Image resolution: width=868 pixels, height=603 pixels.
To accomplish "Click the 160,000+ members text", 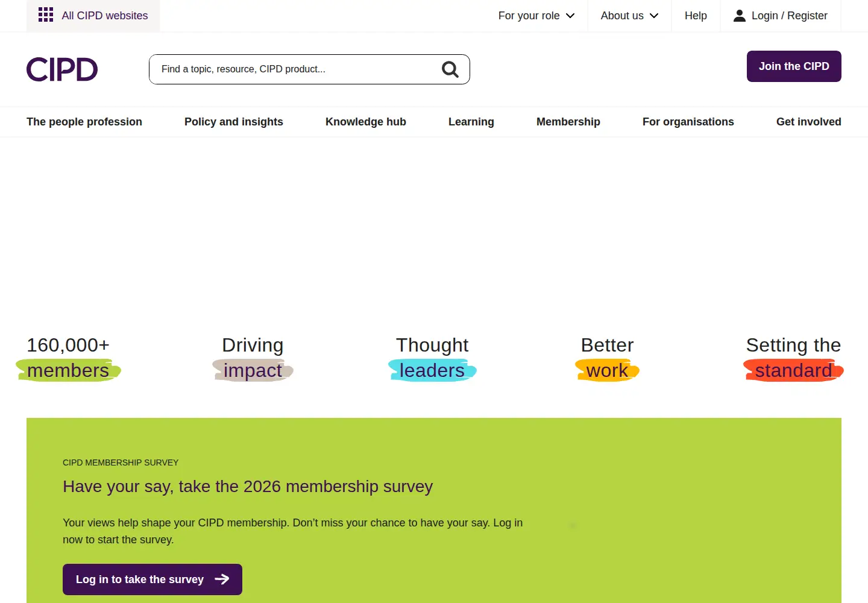I will point(68,358).
